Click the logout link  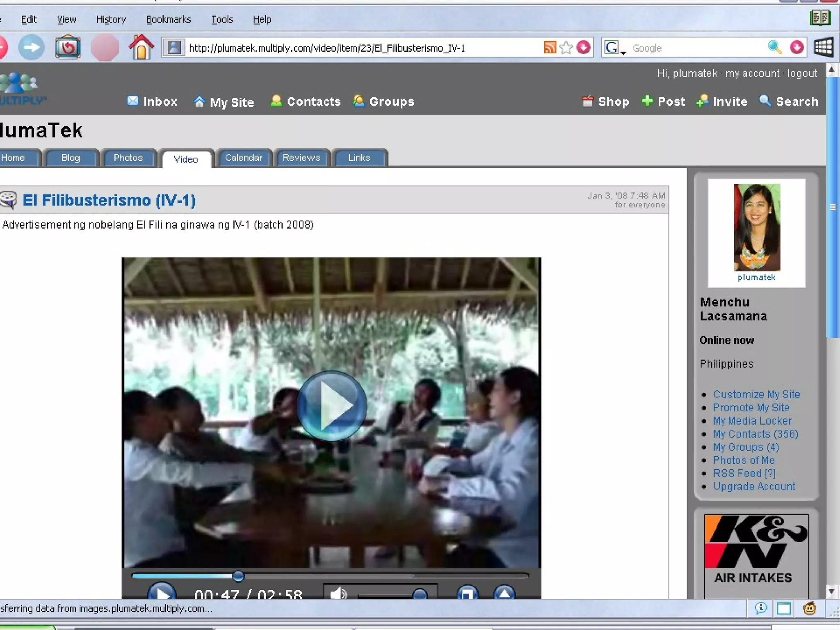(802, 73)
